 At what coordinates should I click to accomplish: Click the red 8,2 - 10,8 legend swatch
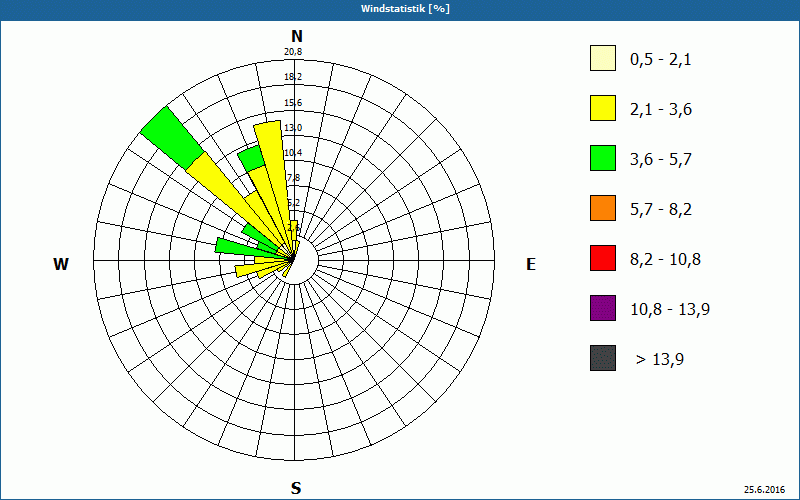click(603, 258)
